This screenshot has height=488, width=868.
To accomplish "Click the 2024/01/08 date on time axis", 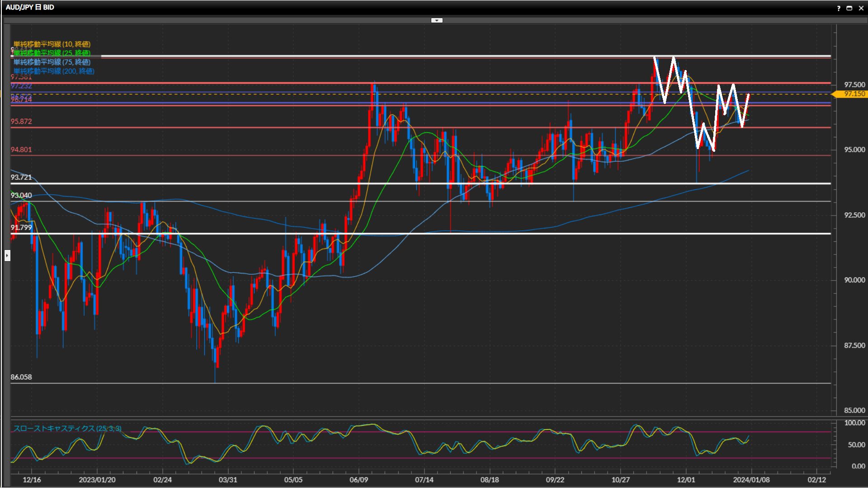I will tap(751, 479).
